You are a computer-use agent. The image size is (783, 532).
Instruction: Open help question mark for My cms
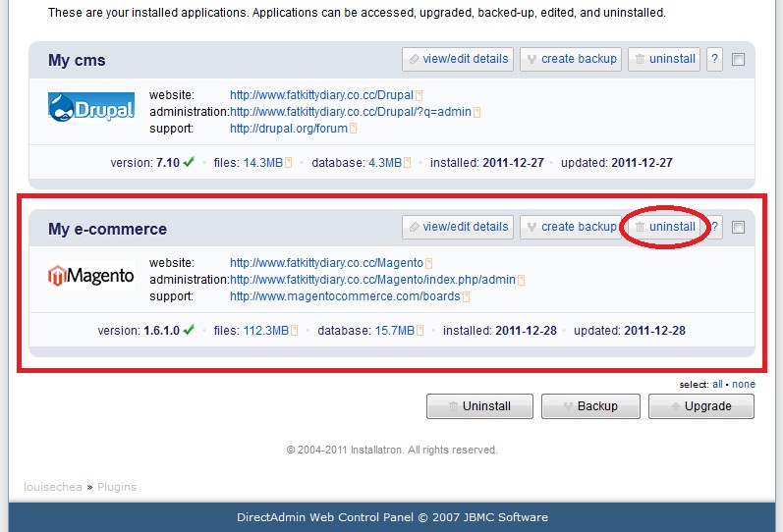click(x=714, y=60)
